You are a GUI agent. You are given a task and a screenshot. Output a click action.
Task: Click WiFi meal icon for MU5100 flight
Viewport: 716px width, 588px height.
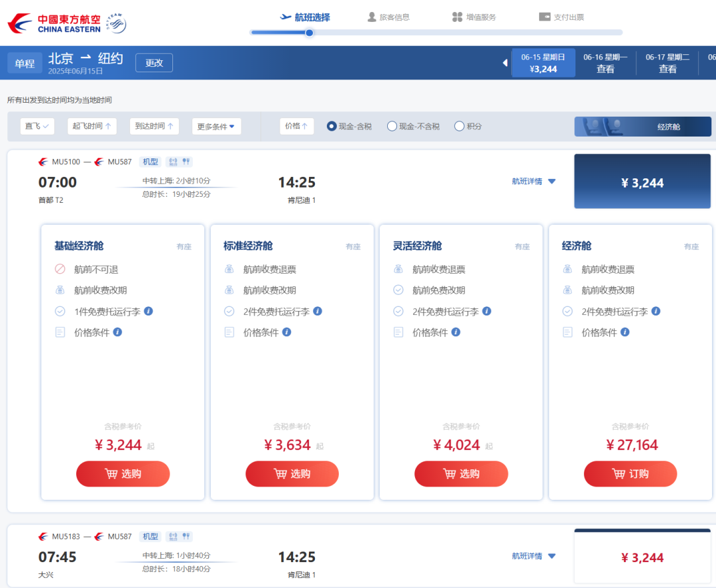(x=179, y=162)
